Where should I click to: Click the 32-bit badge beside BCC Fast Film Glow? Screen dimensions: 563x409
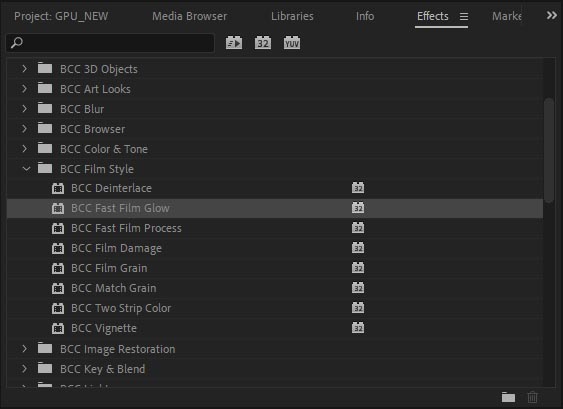pyautogui.click(x=358, y=208)
